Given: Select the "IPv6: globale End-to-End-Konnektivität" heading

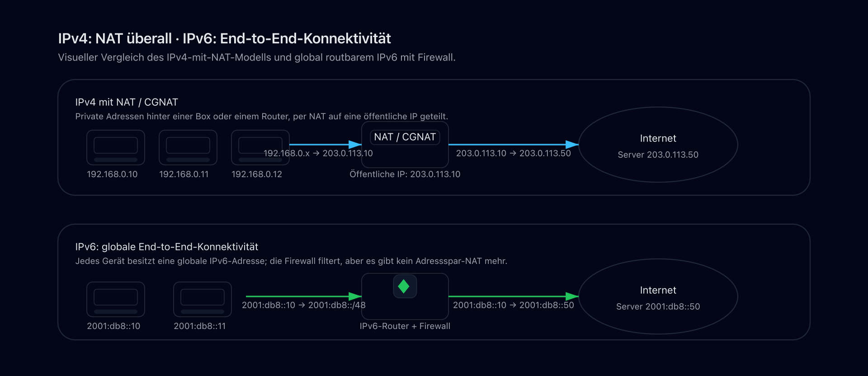Looking at the screenshot, I should [x=166, y=247].
